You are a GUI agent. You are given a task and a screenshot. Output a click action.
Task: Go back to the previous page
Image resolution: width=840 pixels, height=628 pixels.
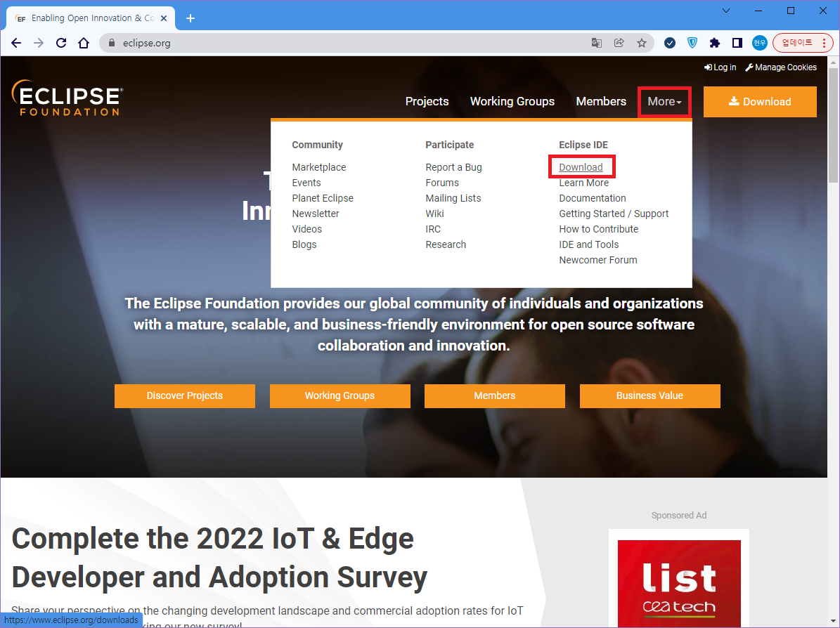16,43
